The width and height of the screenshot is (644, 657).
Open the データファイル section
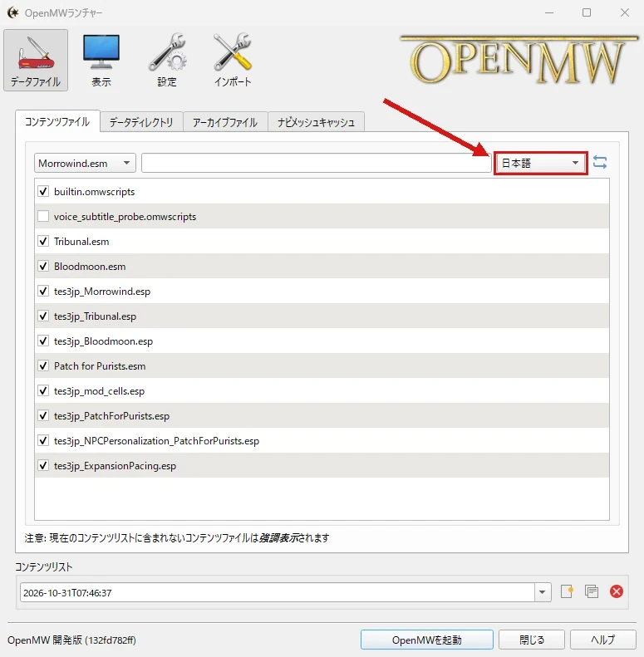[36, 60]
